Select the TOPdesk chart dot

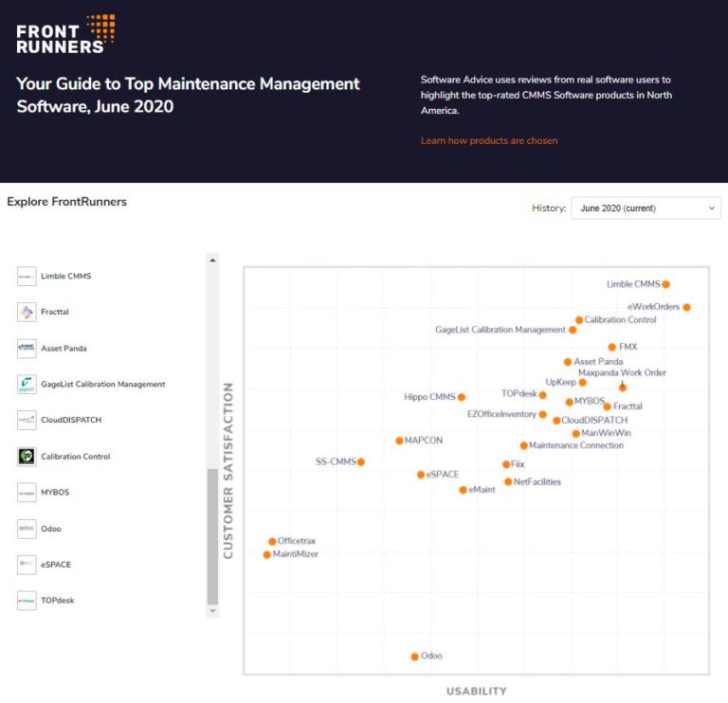(543, 395)
